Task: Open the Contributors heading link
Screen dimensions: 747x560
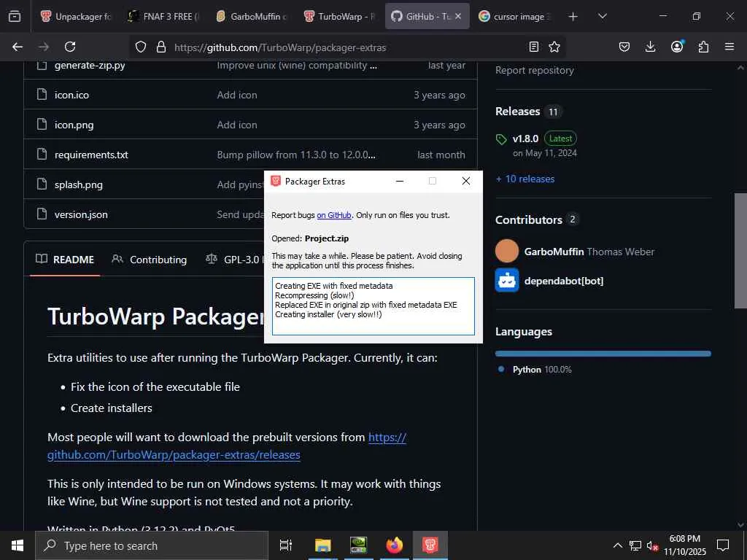Action: pyautogui.click(x=529, y=219)
